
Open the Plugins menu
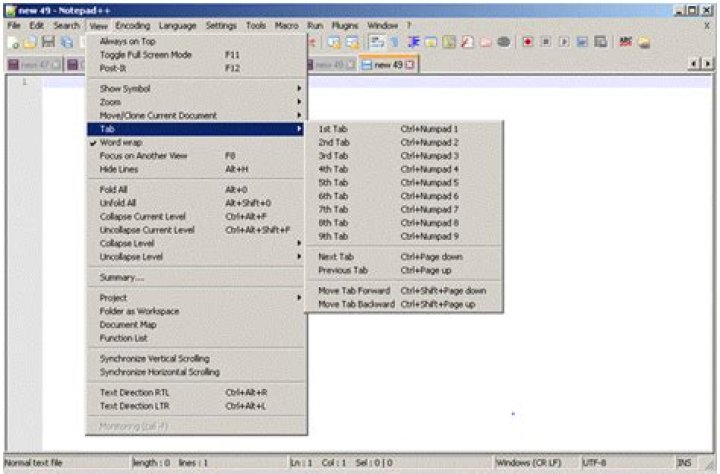pyautogui.click(x=345, y=26)
